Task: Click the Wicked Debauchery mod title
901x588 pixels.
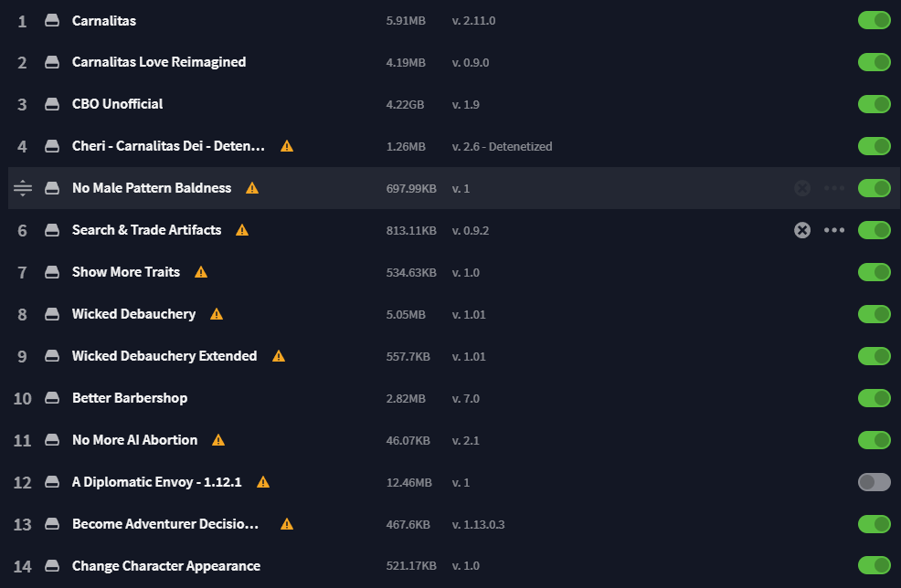Action: click(133, 314)
